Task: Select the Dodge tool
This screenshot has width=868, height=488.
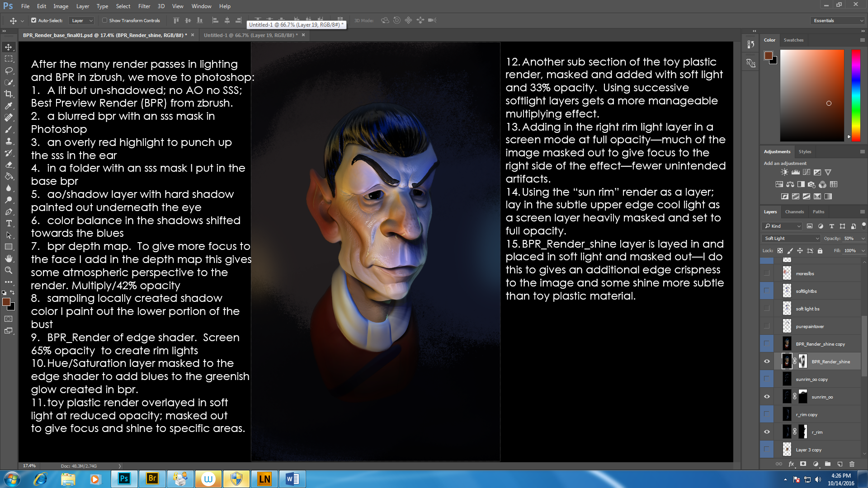Action: [x=9, y=200]
